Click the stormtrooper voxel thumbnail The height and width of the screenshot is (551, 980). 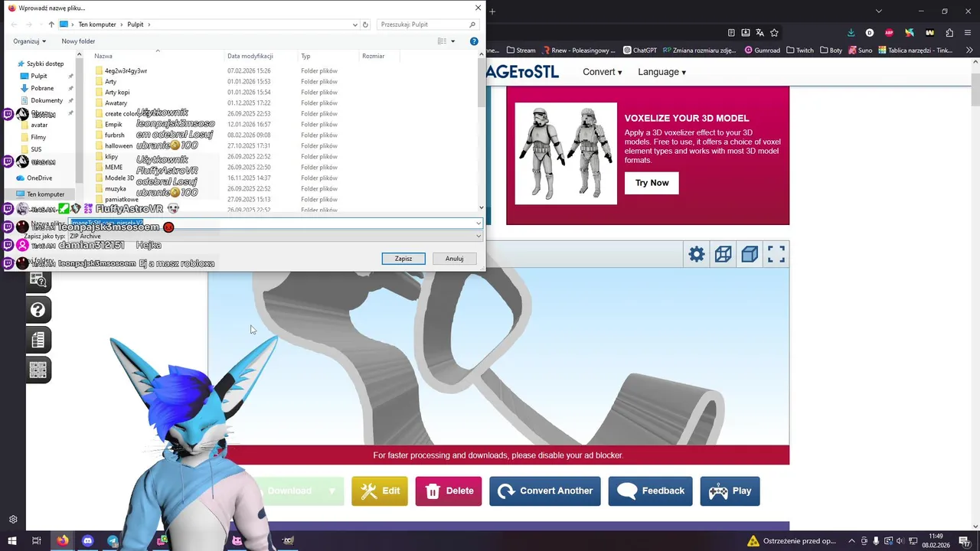(566, 154)
